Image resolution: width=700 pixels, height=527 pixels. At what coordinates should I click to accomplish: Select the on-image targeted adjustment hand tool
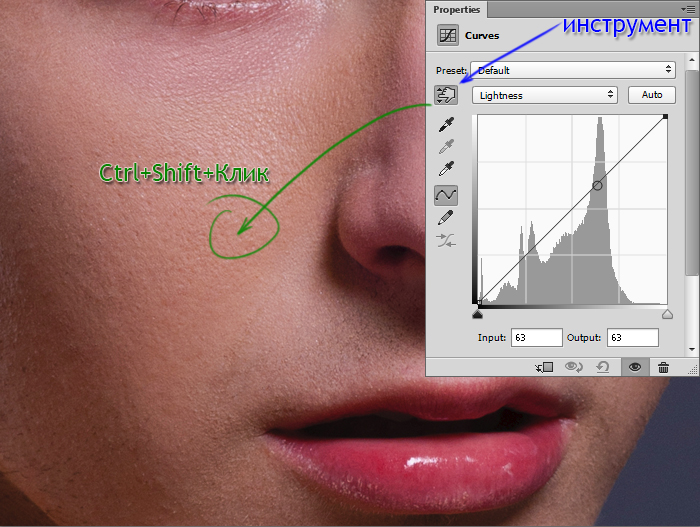click(446, 95)
